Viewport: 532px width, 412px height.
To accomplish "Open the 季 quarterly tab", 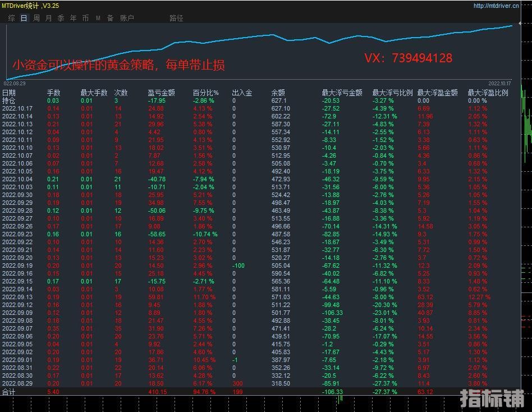I will (x=61, y=18).
